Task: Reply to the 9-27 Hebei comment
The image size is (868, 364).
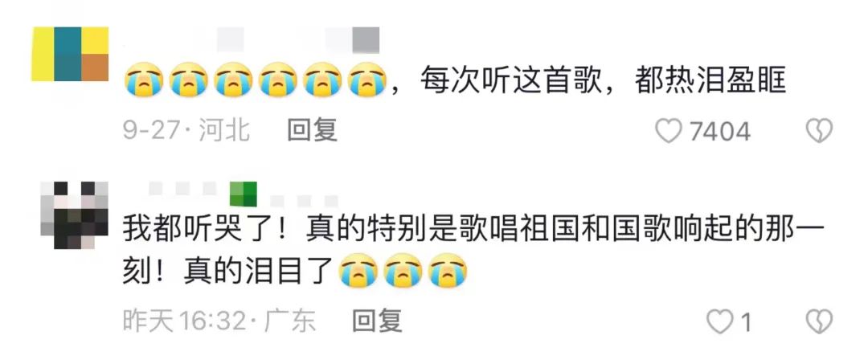Action: point(312,131)
